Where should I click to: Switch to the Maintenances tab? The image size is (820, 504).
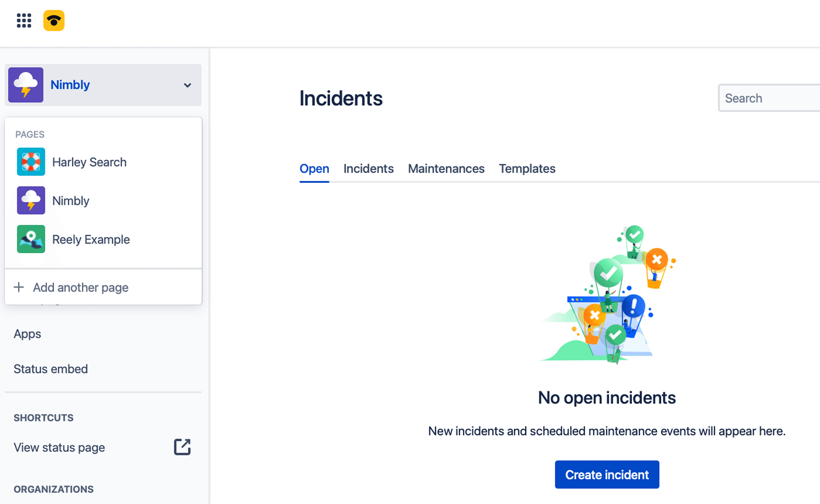(446, 169)
